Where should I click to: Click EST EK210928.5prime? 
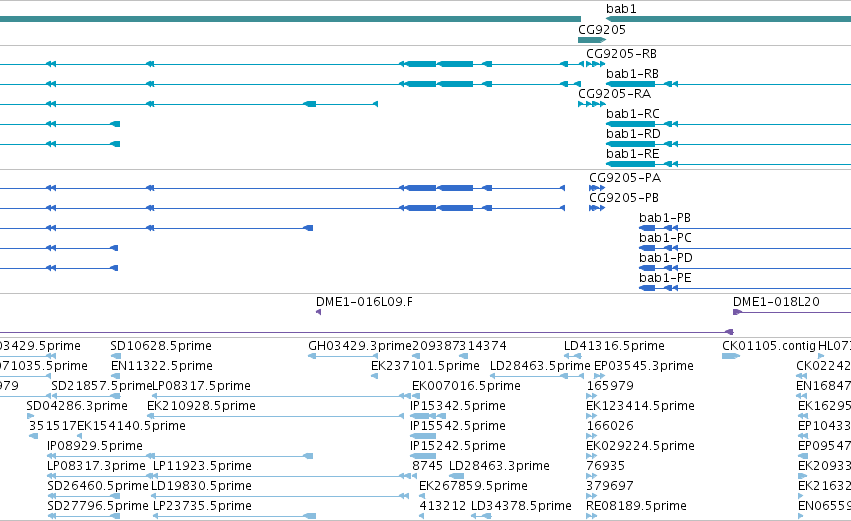[201, 406]
